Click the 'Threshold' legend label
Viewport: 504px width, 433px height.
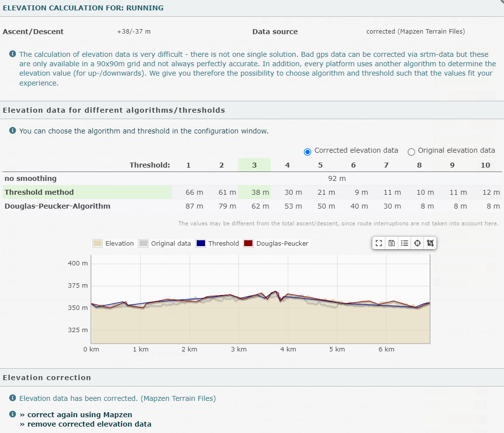224,243
